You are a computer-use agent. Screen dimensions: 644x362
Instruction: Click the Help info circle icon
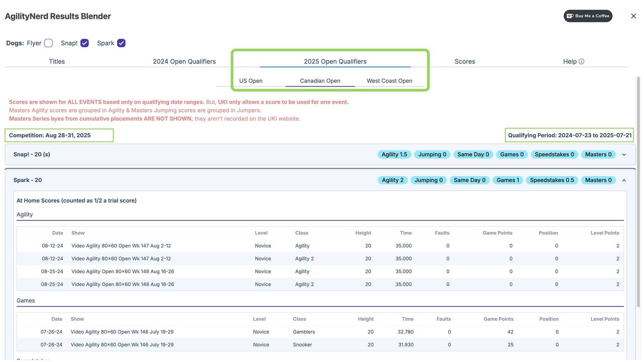[581, 62]
